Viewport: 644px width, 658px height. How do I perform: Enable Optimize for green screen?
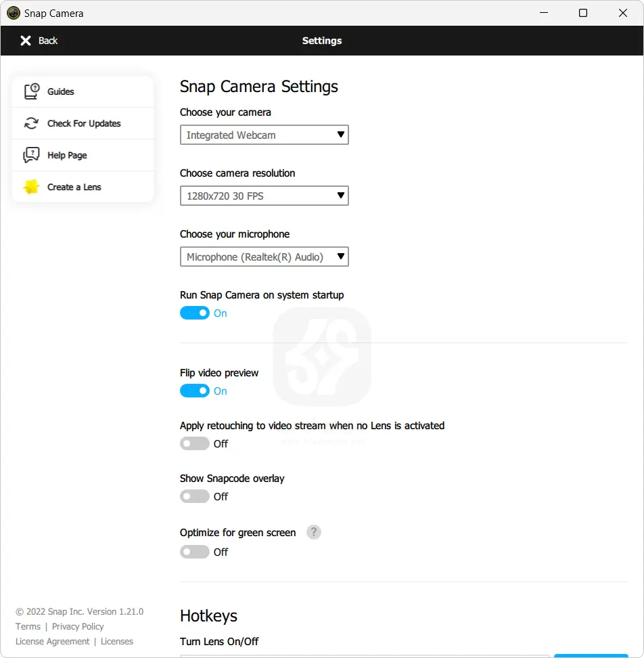click(195, 552)
